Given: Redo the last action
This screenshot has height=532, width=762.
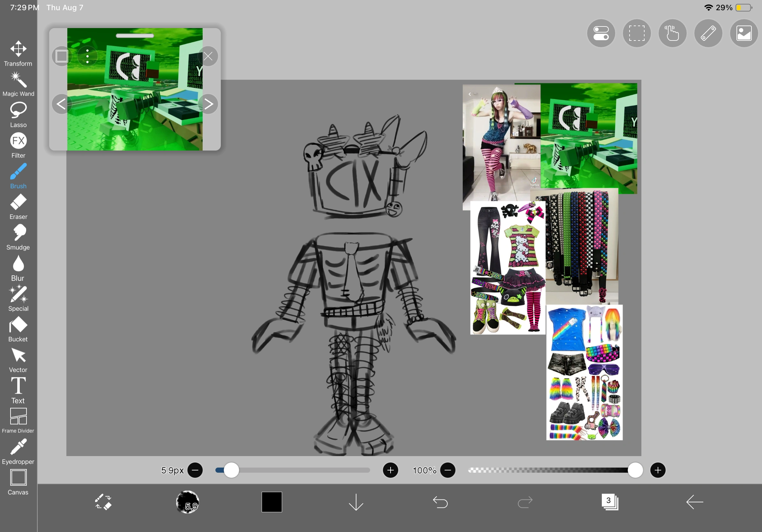Looking at the screenshot, I should coord(525,502).
